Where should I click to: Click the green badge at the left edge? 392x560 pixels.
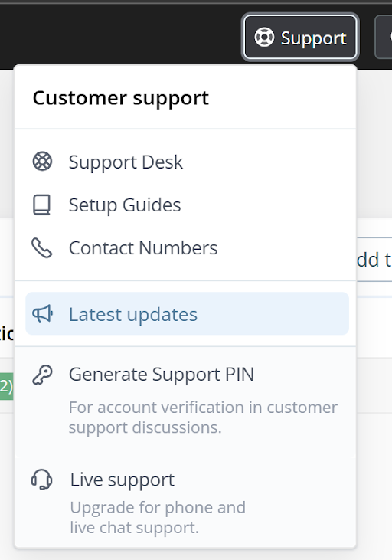tap(6, 386)
